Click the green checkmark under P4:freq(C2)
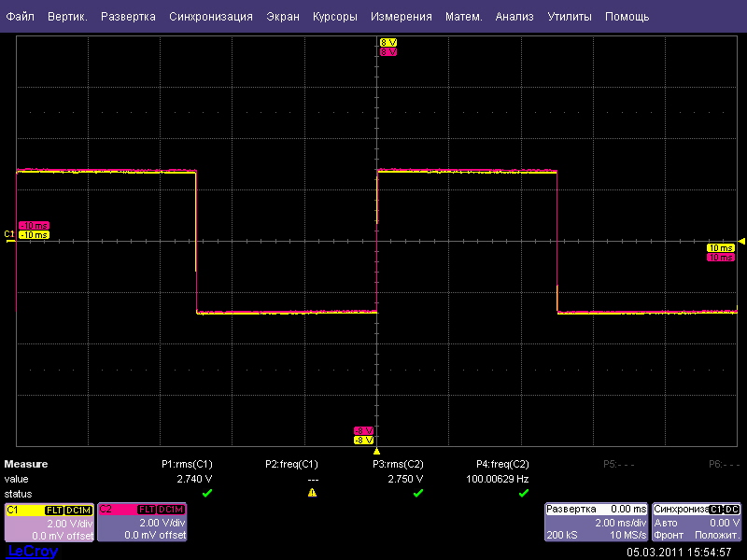Screen dimensions: 747x560 click(524, 493)
